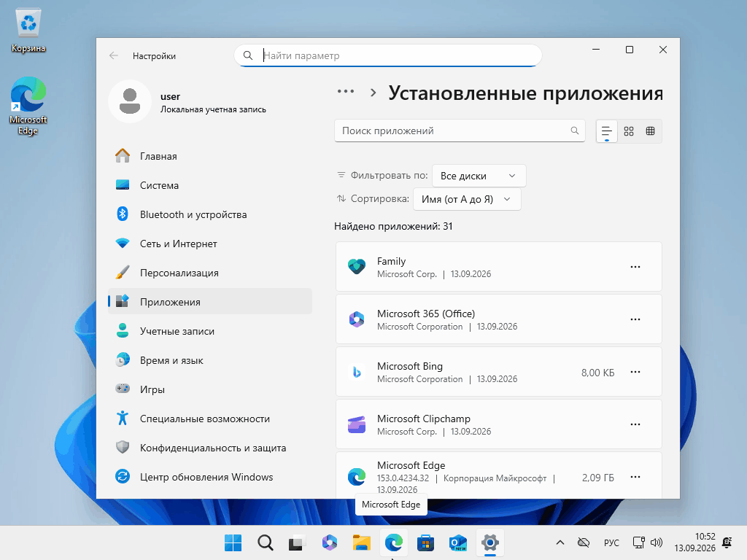747x560 pixels.
Task: Open options menu for Microsoft Edge app row
Action: coord(635,477)
